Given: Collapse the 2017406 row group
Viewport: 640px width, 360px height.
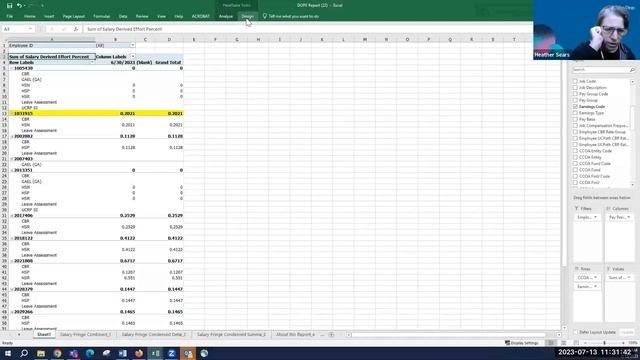Looking at the screenshot, I should tap(11, 216).
